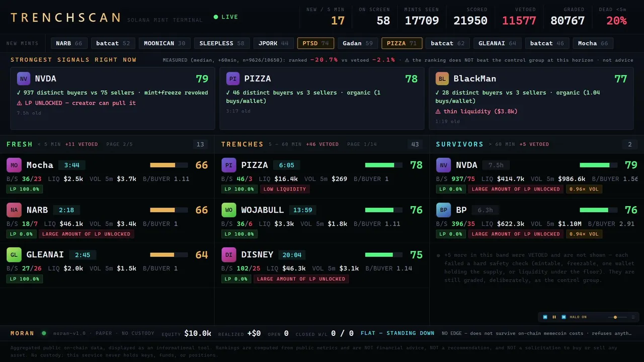Viewport: 644px width, 362px height.
Task: Click the next track button in the player
Action: [x=563, y=317]
